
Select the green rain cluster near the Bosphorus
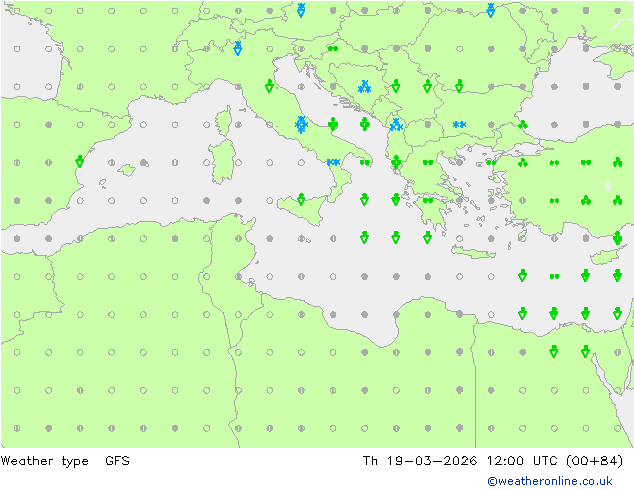click(522, 125)
